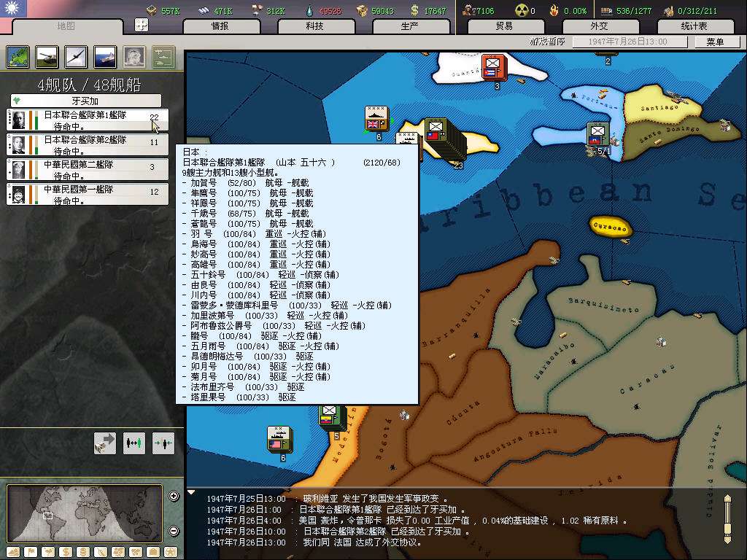Screen dimensions: 747x560
Task: Open the air units list (plane icon)
Action: pos(75,57)
